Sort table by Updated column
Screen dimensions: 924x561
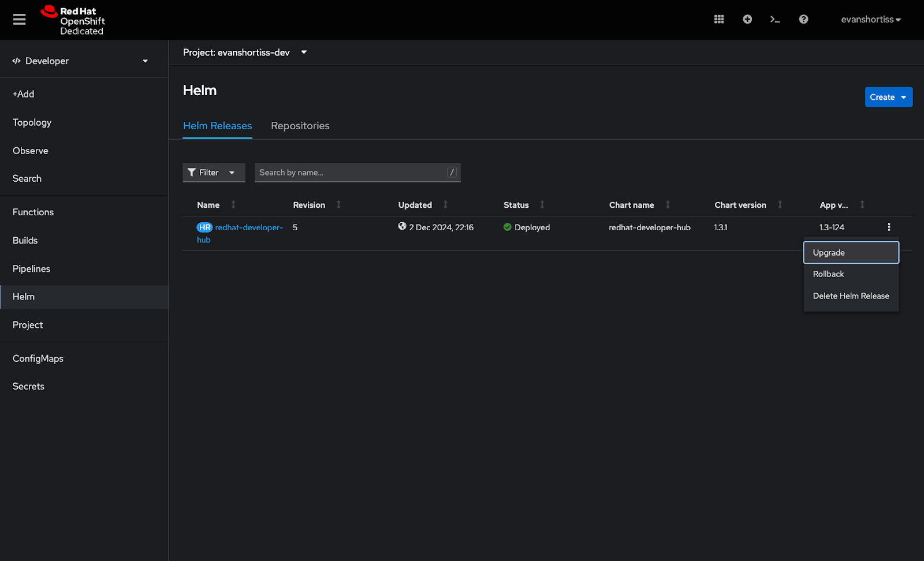(423, 205)
